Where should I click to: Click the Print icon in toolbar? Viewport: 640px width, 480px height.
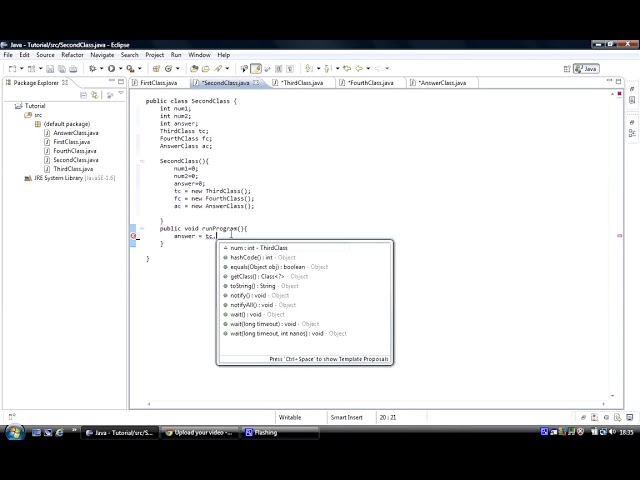click(x=73, y=69)
